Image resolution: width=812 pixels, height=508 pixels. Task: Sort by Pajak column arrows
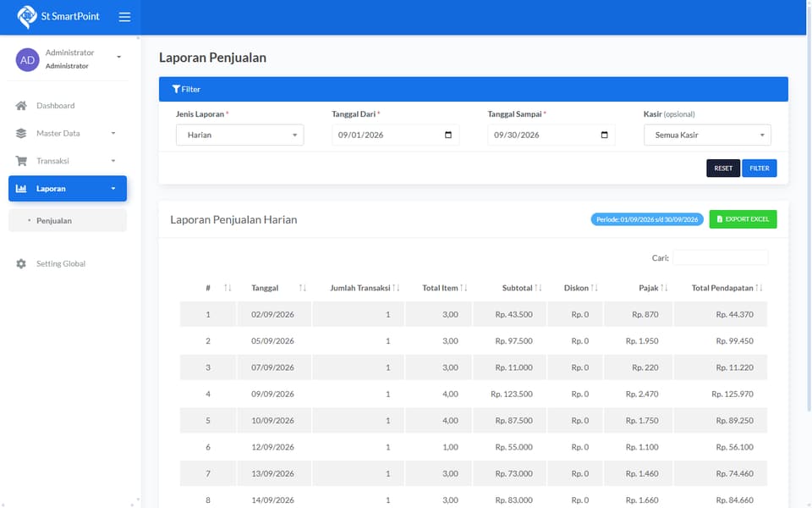point(665,288)
